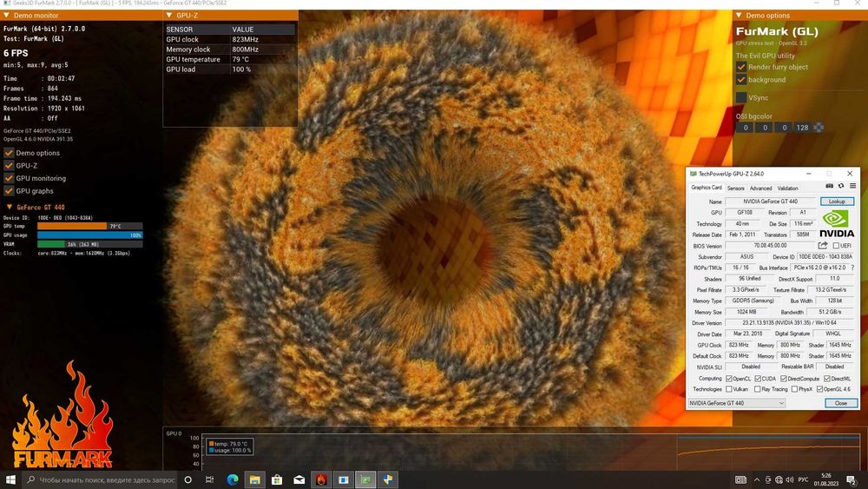
Task: Click the Bus Interface question mark
Action: coord(852,268)
